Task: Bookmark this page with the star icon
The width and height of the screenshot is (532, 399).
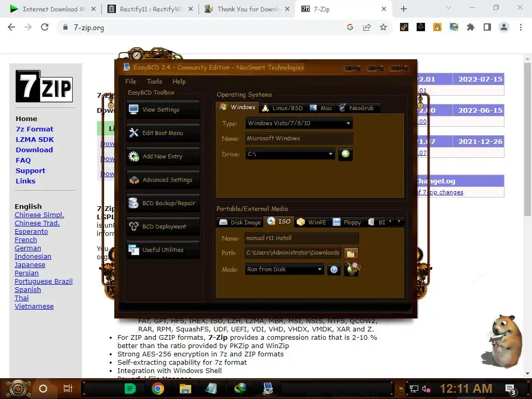Action: pos(383,27)
